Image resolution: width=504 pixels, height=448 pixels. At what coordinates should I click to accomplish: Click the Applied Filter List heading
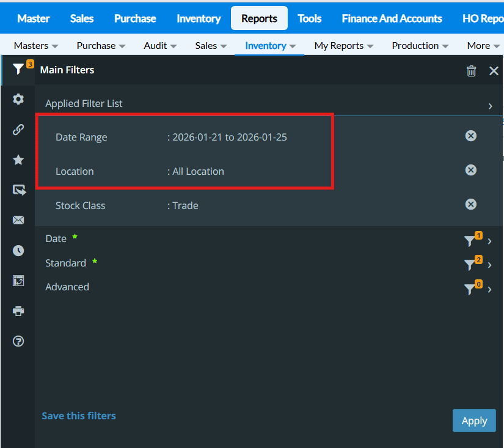[84, 103]
